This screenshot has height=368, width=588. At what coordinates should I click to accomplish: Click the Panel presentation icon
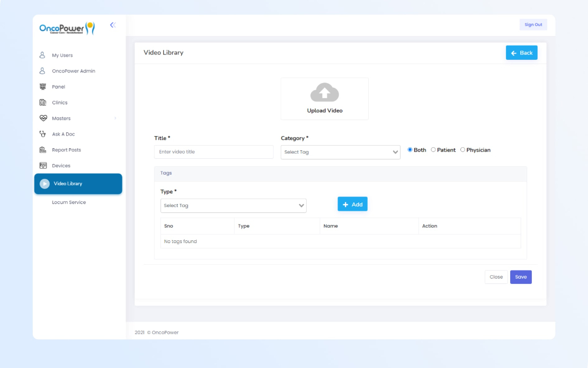(x=43, y=86)
